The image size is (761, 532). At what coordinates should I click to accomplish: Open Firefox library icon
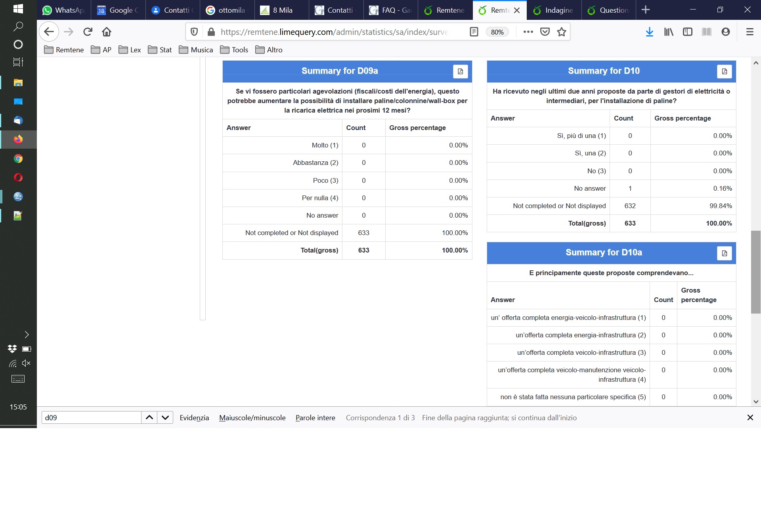tap(669, 32)
